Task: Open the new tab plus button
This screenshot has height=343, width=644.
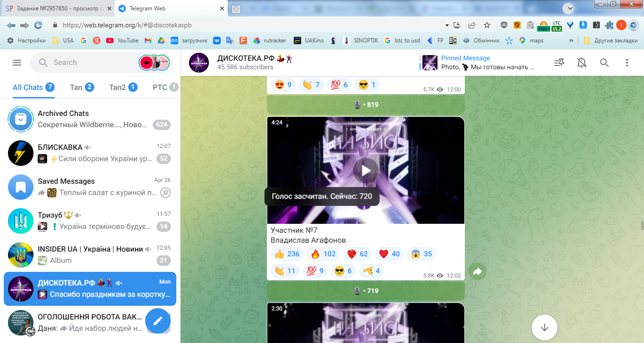Action: [x=236, y=9]
